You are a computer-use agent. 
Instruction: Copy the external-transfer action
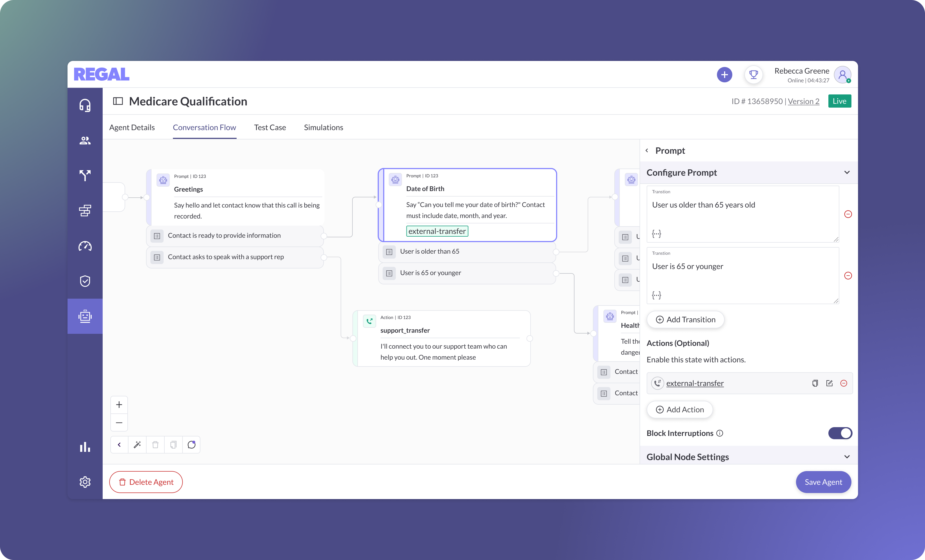pos(815,383)
